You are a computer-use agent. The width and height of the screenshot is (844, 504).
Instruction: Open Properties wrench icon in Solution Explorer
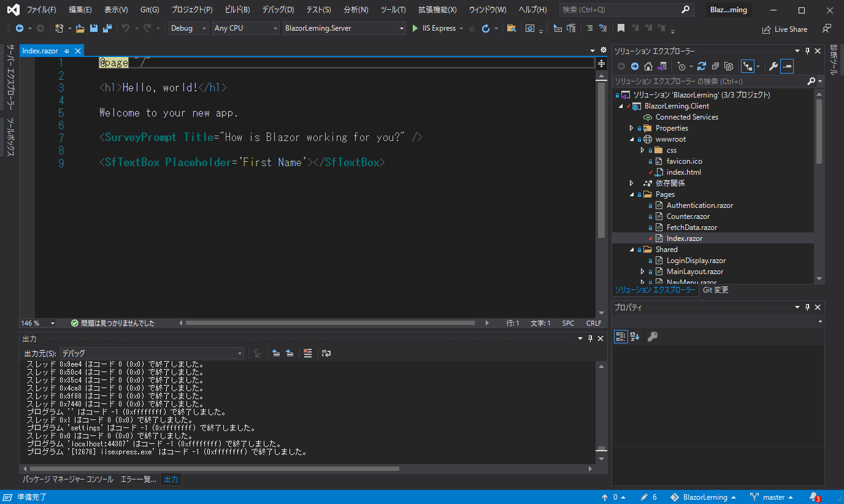(x=773, y=66)
